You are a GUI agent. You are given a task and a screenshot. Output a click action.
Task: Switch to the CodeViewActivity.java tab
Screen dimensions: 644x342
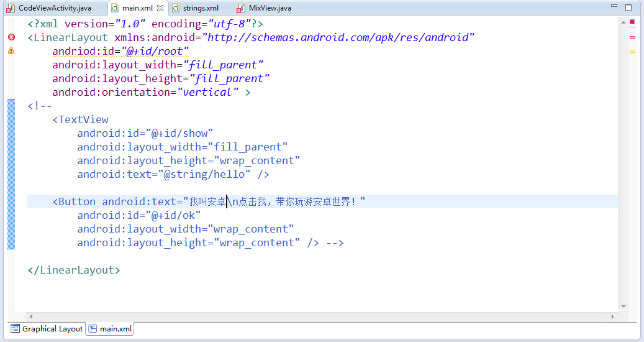click(48, 8)
